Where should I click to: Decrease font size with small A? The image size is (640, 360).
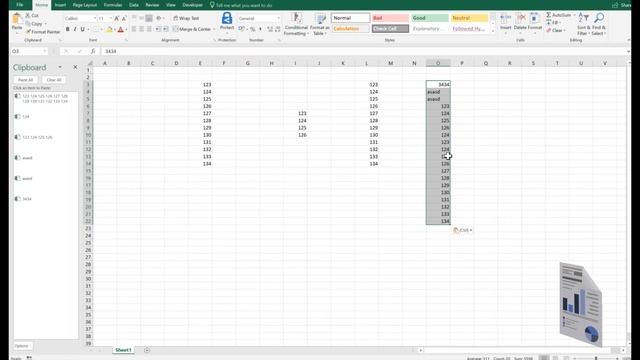124,18
